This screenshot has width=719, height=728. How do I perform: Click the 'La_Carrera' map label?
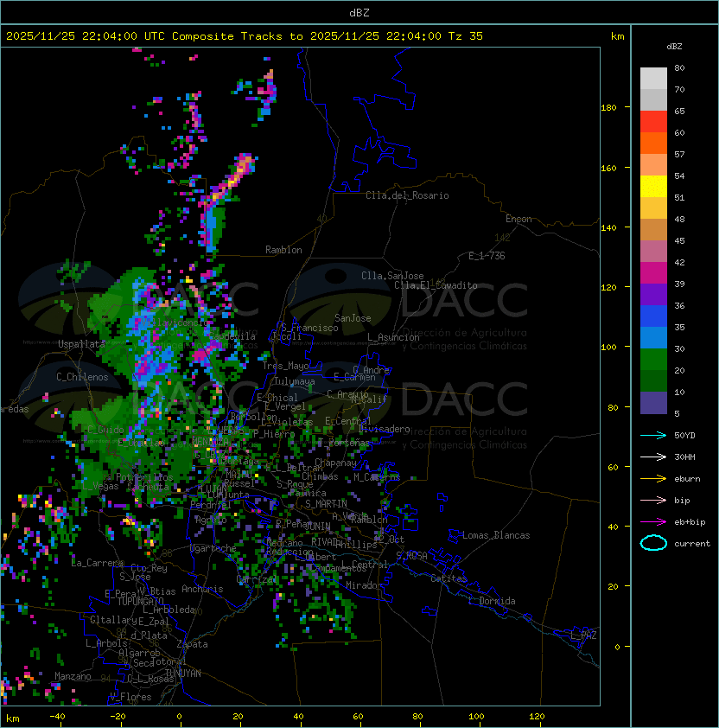(97, 563)
